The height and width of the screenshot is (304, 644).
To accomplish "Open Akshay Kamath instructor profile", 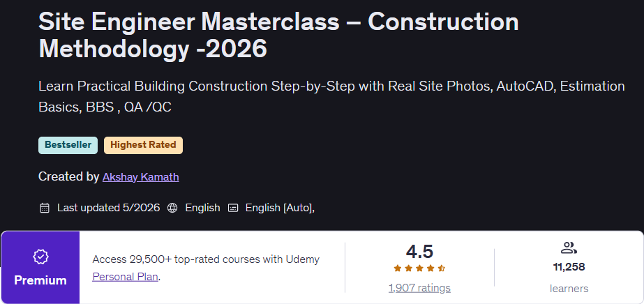I will (140, 177).
